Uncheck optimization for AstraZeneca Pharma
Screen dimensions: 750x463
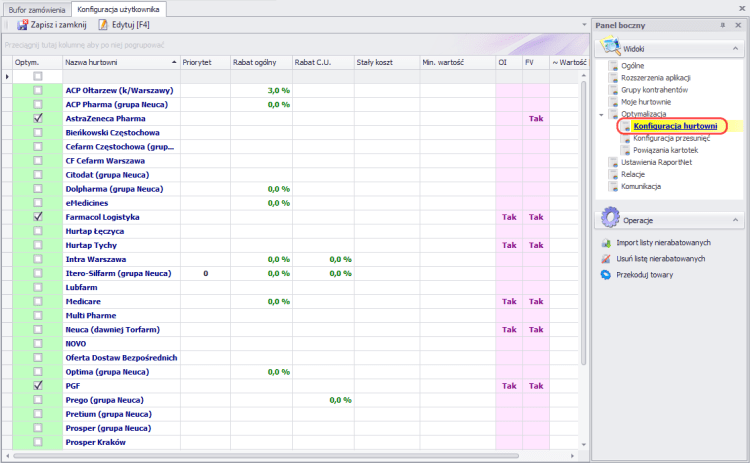[x=38, y=118]
